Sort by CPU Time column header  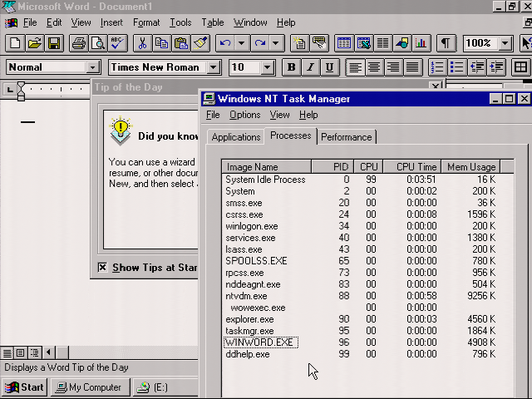pos(412,167)
